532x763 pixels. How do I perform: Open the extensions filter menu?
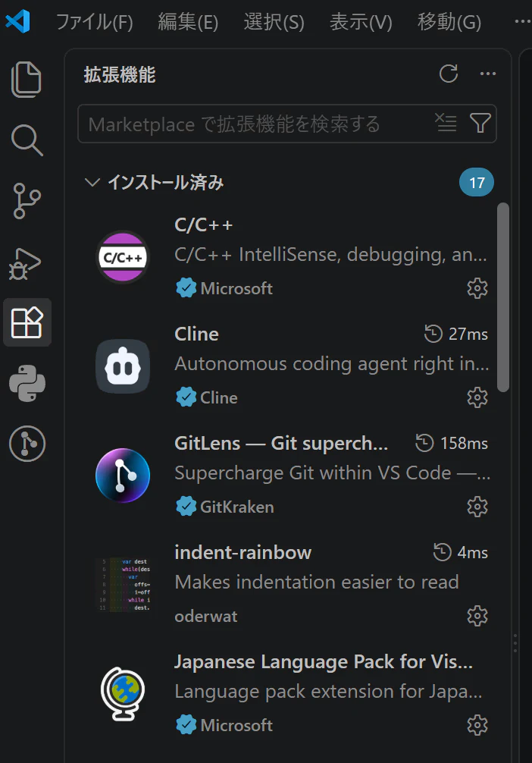point(480,123)
